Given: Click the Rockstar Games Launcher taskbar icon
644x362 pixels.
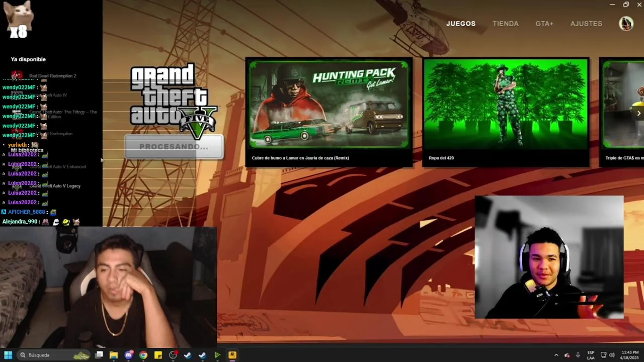Looking at the screenshot, I should pyautogui.click(x=232, y=355).
